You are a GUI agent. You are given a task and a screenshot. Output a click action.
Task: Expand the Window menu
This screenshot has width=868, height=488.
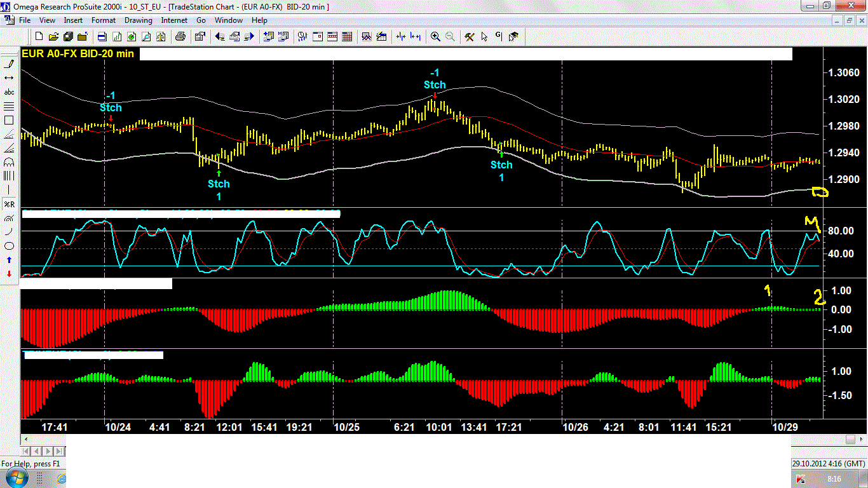click(x=228, y=20)
